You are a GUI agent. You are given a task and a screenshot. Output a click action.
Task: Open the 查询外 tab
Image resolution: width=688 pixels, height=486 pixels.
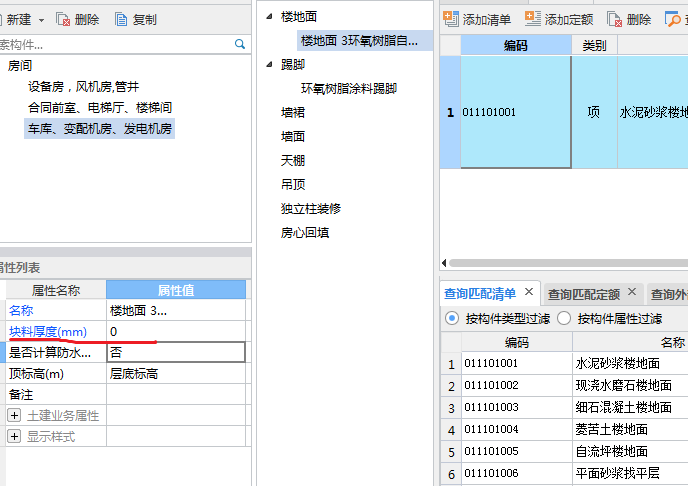pos(669,294)
